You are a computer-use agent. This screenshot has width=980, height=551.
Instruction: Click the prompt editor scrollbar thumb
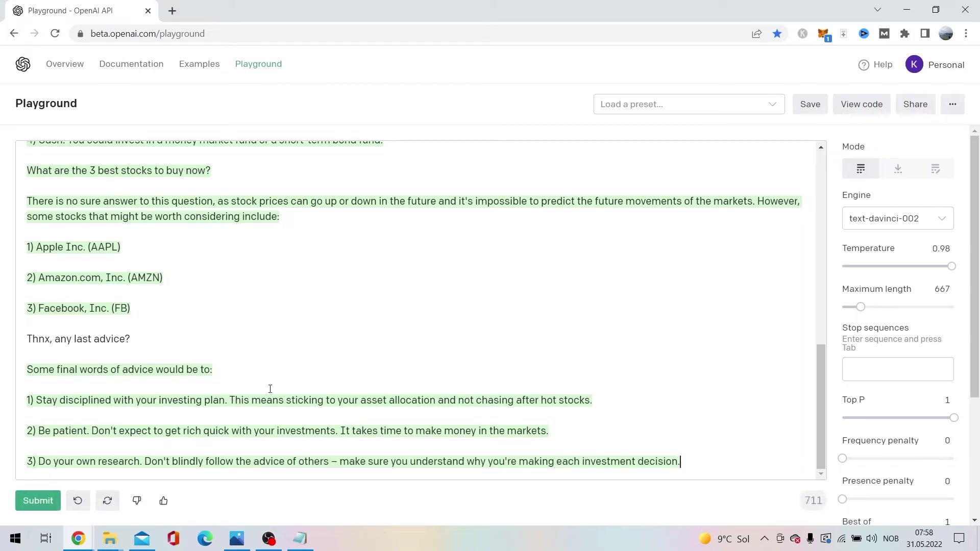coord(821,406)
